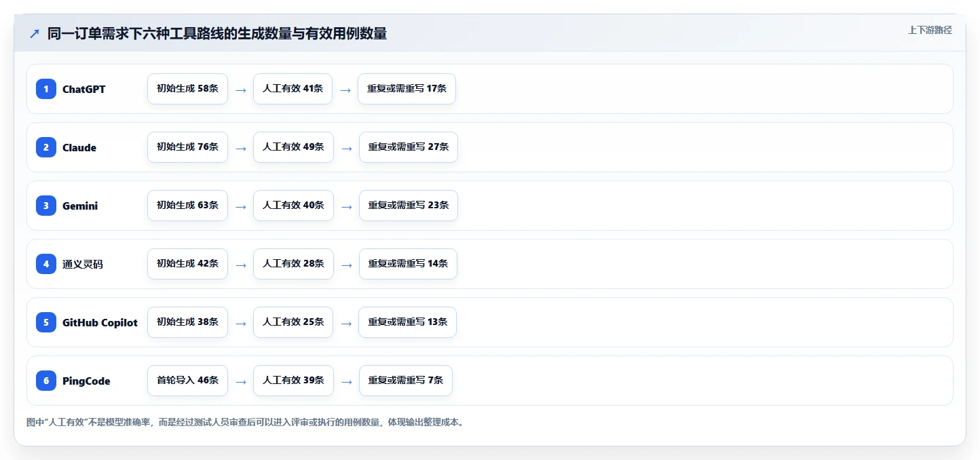The image size is (980, 460).
Task: Click the 人工有效 28条 box
Action: (293, 264)
